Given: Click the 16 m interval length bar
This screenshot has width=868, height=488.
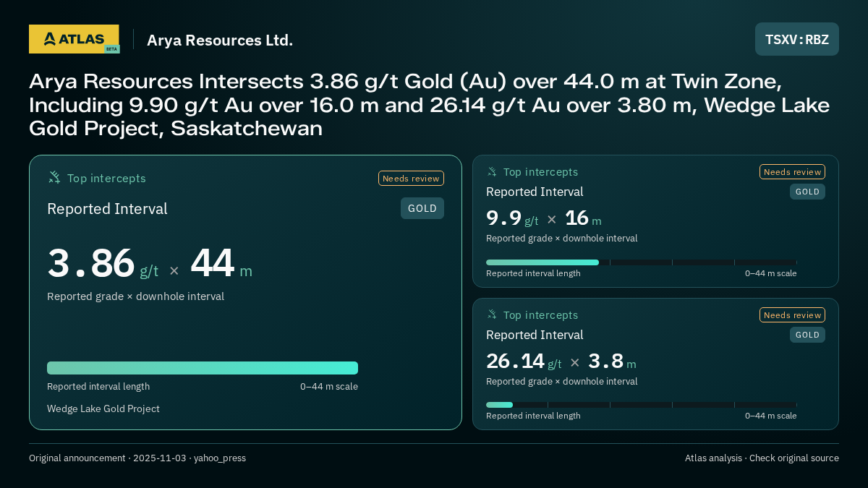Looking at the screenshot, I should pos(642,262).
